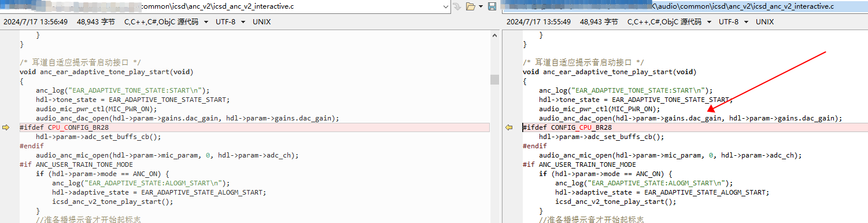Click the right timestamp 2024/7/17 13:55:49

click(539, 21)
